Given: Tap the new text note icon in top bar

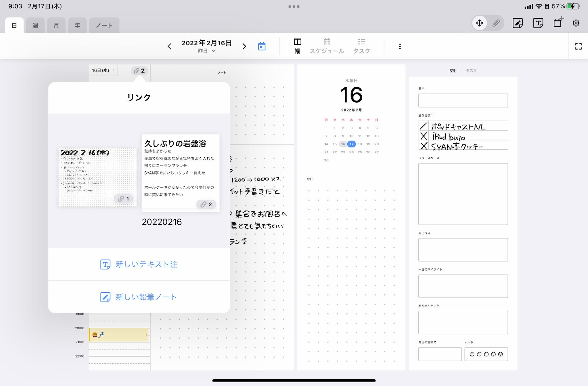Looking at the screenshot, I should click(538, 23).
